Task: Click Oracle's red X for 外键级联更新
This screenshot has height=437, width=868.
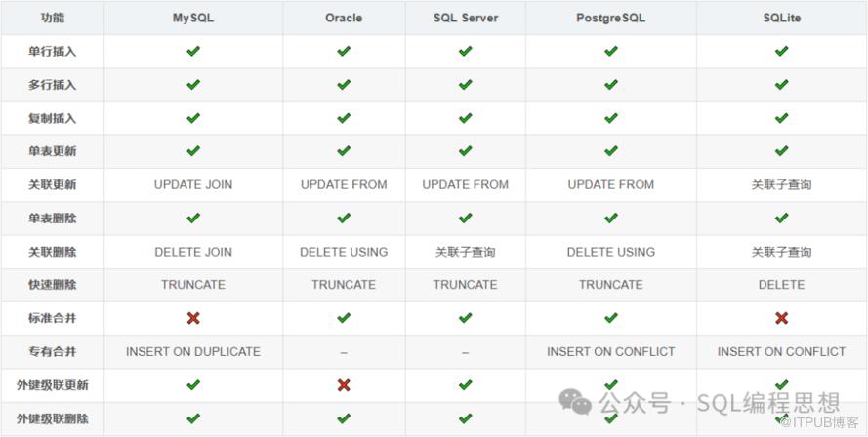Action: [x=344, y=385]
